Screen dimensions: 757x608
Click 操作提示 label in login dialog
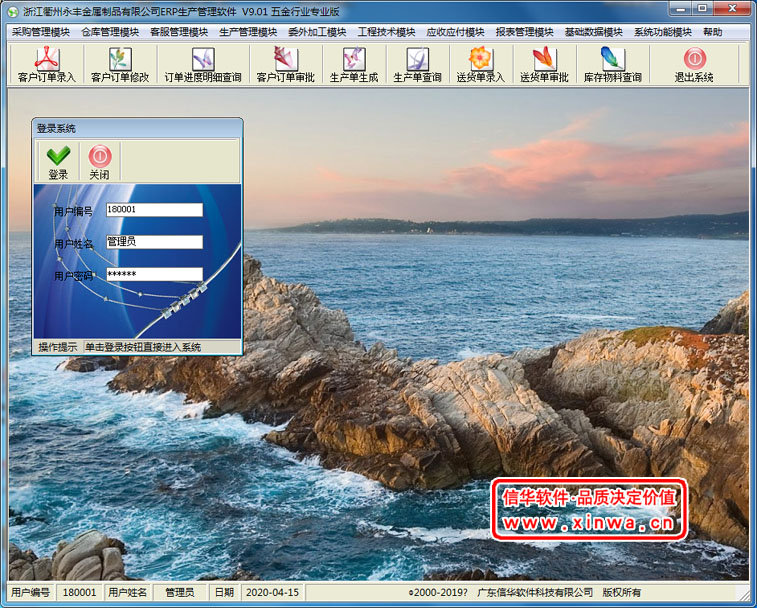(x=58, y=347)
